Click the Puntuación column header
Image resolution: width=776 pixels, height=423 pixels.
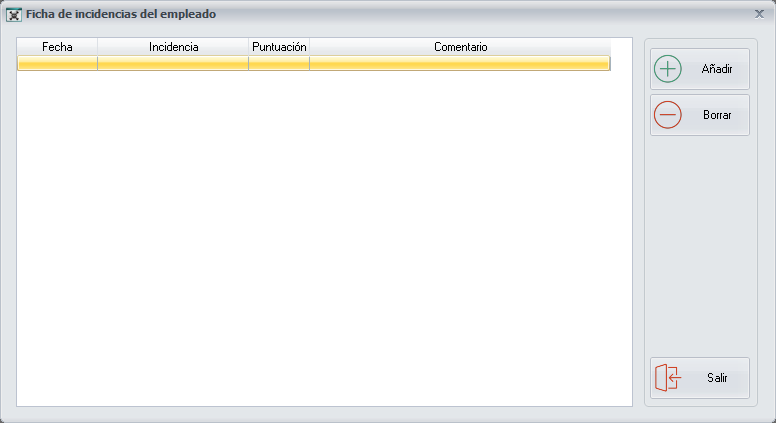279,47
